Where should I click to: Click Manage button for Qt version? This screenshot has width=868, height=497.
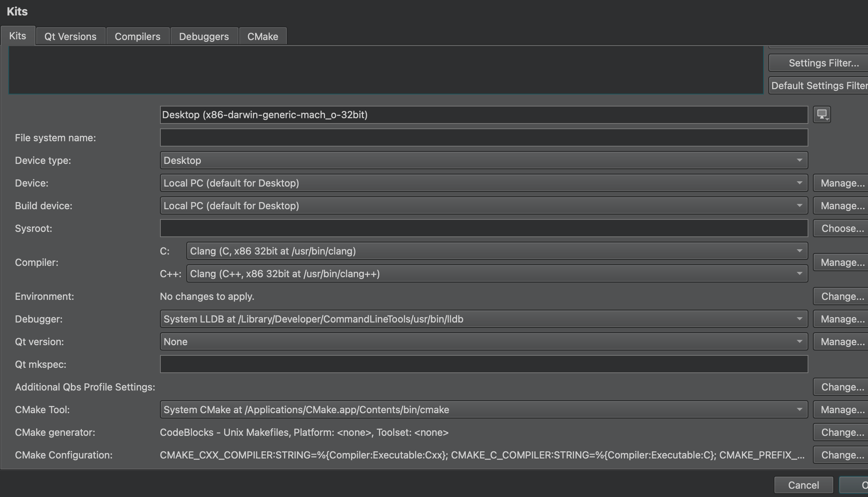(841, 341)
